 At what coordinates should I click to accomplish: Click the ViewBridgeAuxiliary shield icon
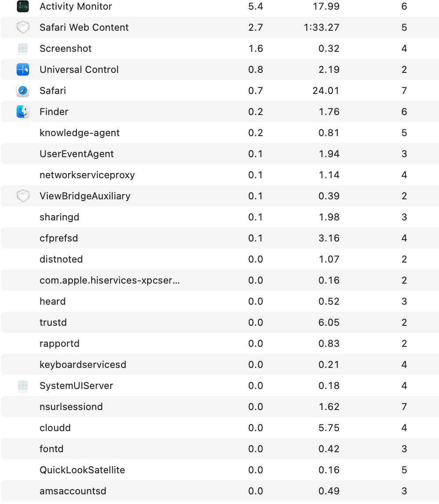pos(23,196)
